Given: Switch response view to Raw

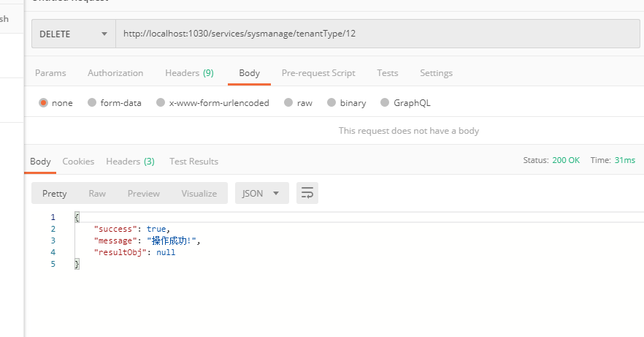Looking at the screenshot, I should (x=97, y=193).
